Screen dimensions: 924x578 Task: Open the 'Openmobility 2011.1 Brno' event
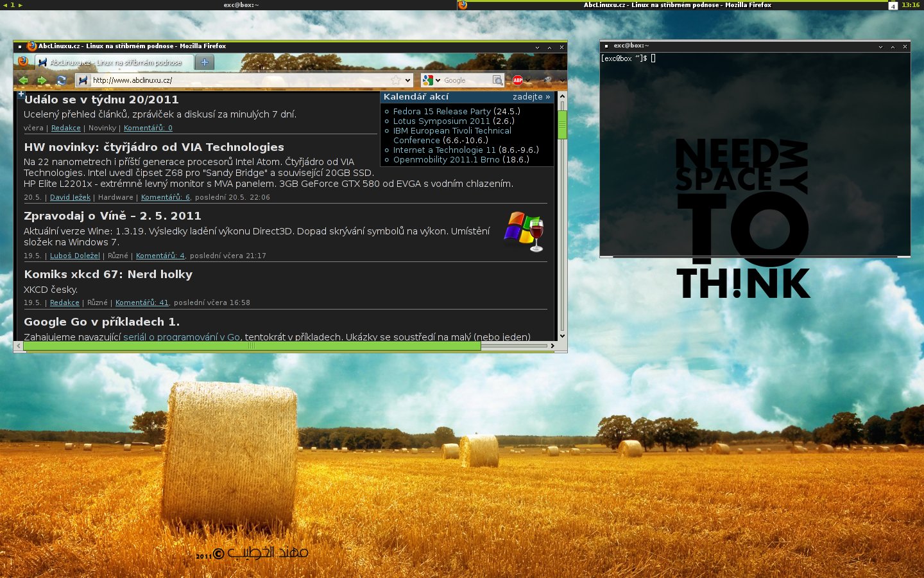coord(447,160)
